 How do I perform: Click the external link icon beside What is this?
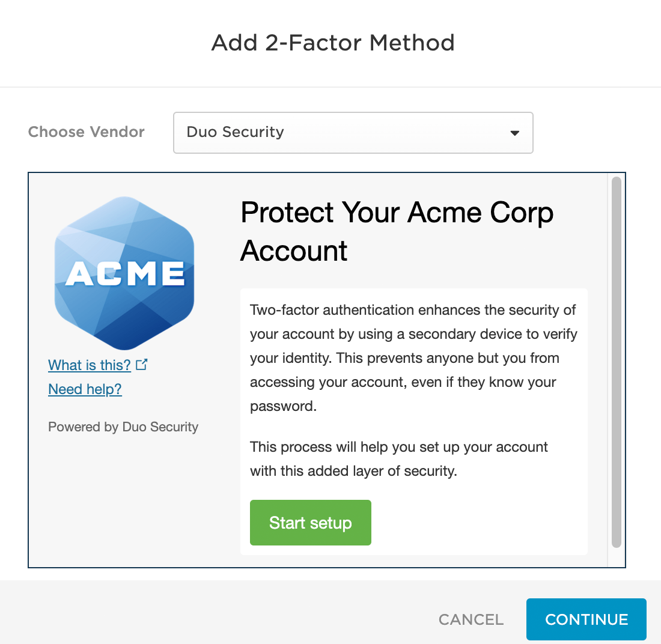[x=142, y=365]
